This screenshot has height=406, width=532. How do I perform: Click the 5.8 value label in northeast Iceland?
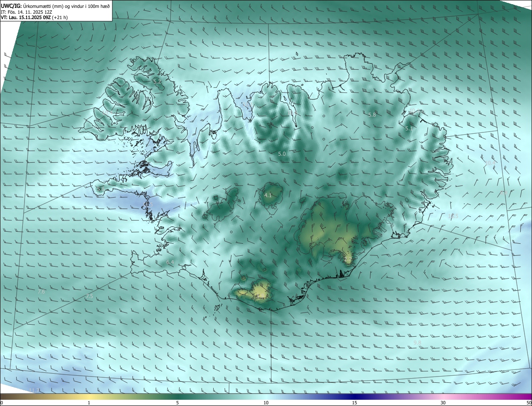[x=372, y=115]
